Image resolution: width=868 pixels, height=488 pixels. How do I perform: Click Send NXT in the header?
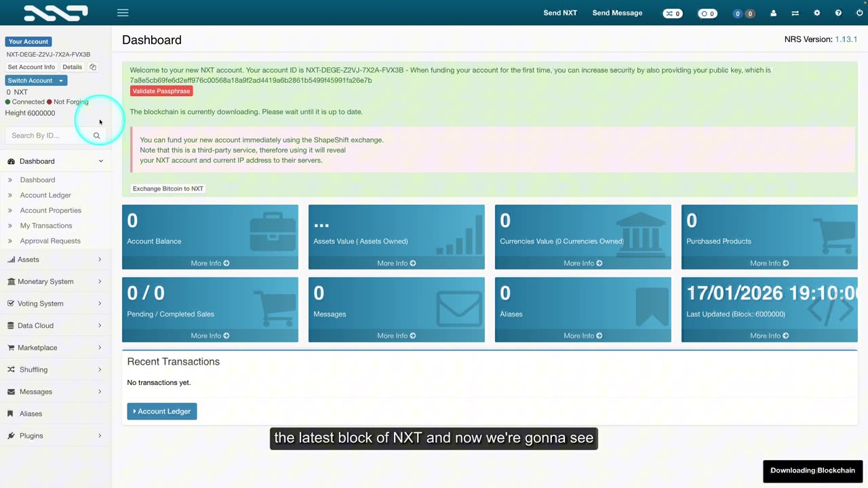click(x=560, y=13)
